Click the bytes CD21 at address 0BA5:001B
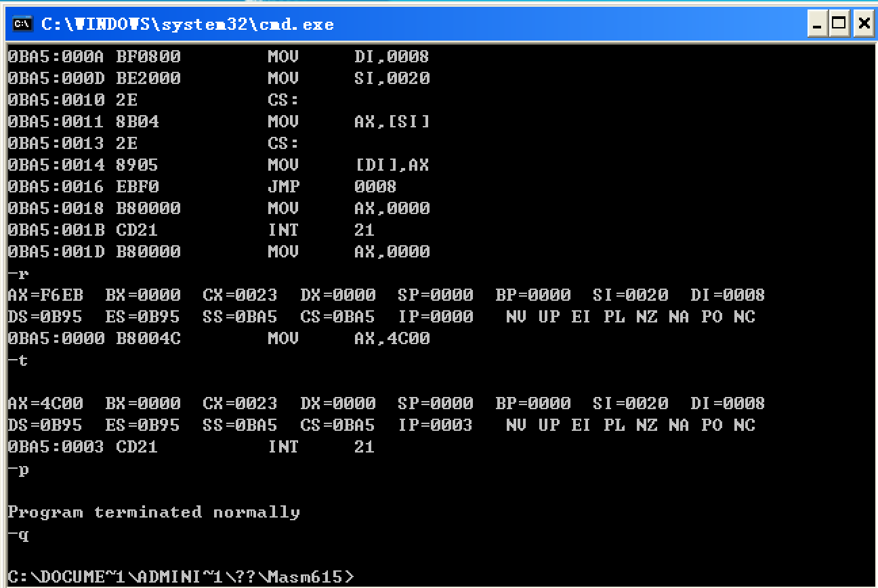878x588 pixels. [138, 230]
